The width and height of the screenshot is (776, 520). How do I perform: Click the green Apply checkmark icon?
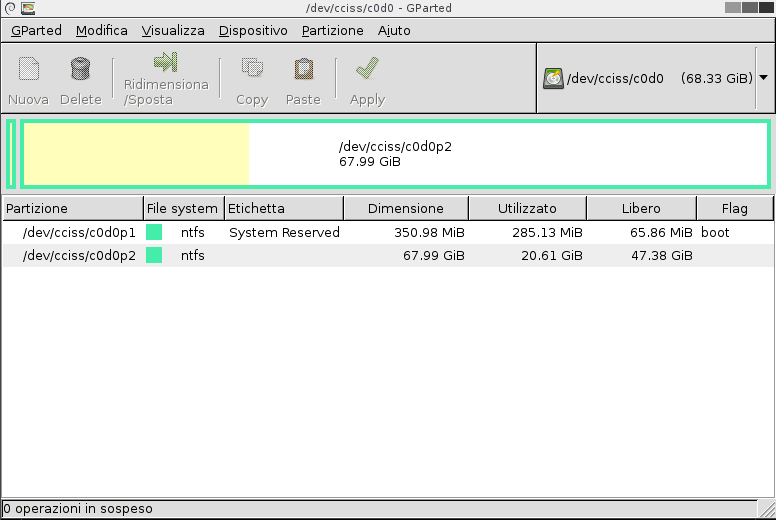point(367,70)
